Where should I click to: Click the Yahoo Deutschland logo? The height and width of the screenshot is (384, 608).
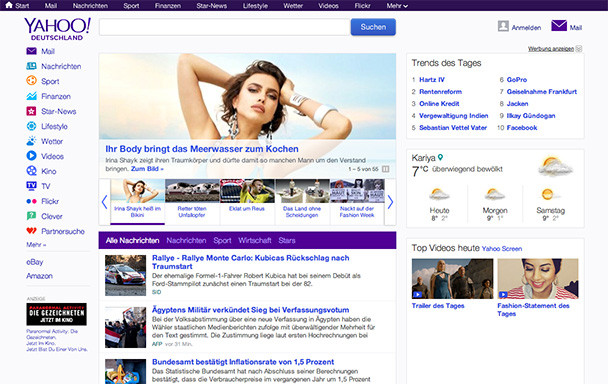click(x=57, y=29)
